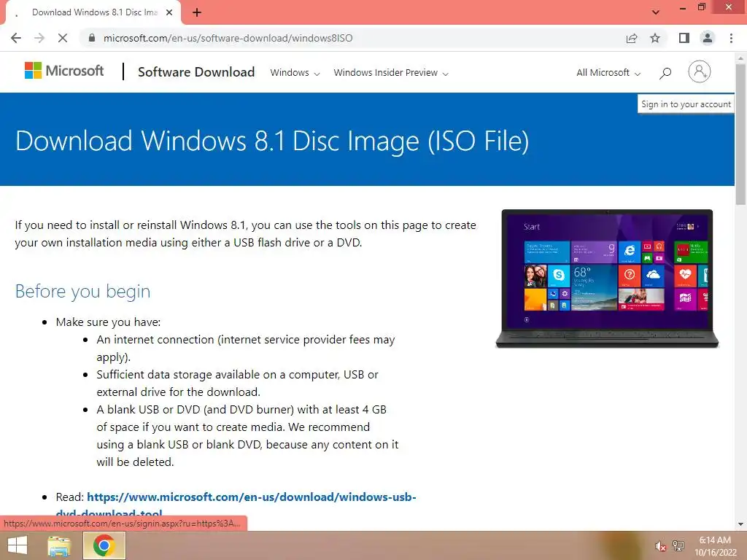Click the network tray icon
The height and width of the screenshot is (560, 747).
[x=678, y=545]
